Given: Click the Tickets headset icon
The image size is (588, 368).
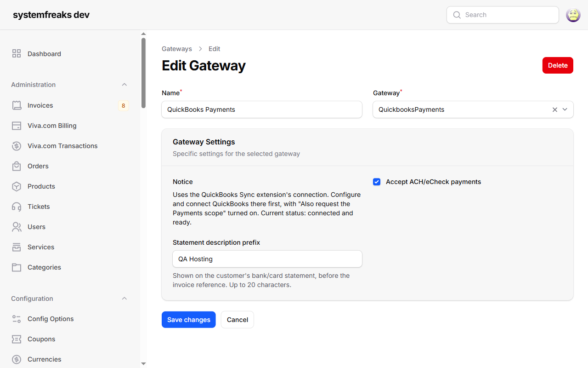Looking at the screenshot, I should [x=17, y=207].
